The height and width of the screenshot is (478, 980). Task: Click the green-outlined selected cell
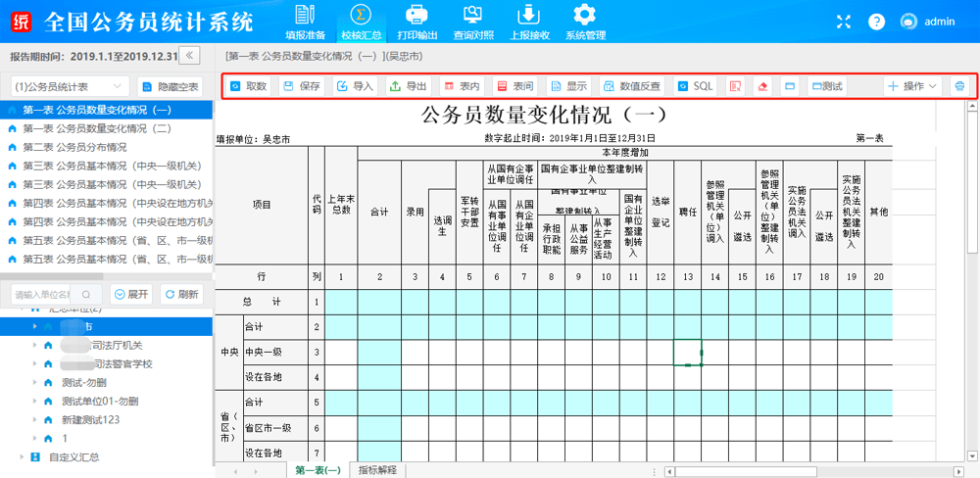point(688,353)
